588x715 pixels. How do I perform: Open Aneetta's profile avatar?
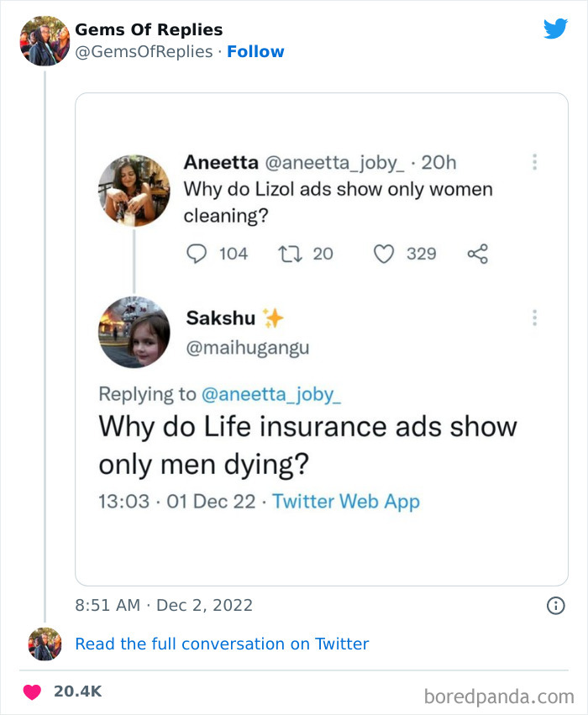[x=134, y=190]
